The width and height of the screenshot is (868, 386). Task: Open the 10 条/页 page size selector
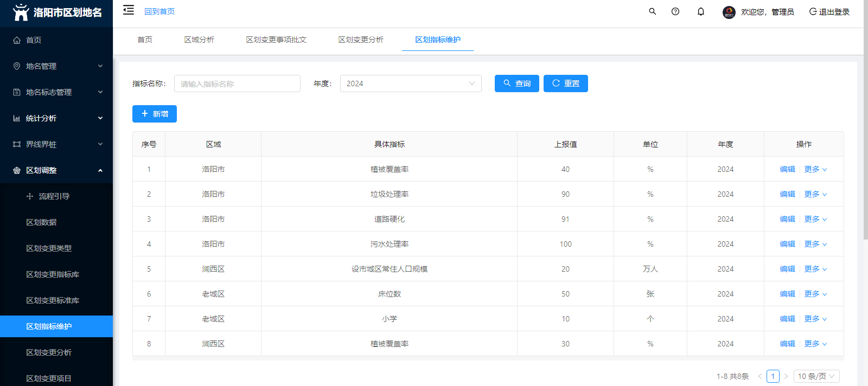[x=816, y=376]
